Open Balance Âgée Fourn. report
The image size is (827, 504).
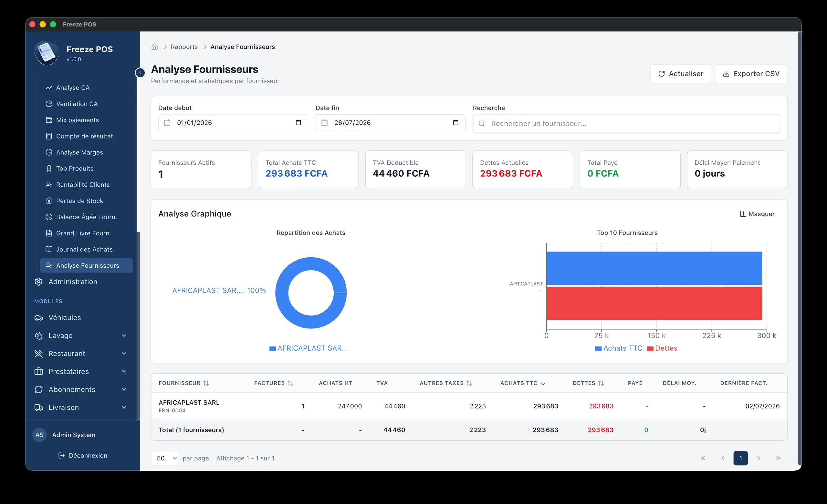[87, 217]
